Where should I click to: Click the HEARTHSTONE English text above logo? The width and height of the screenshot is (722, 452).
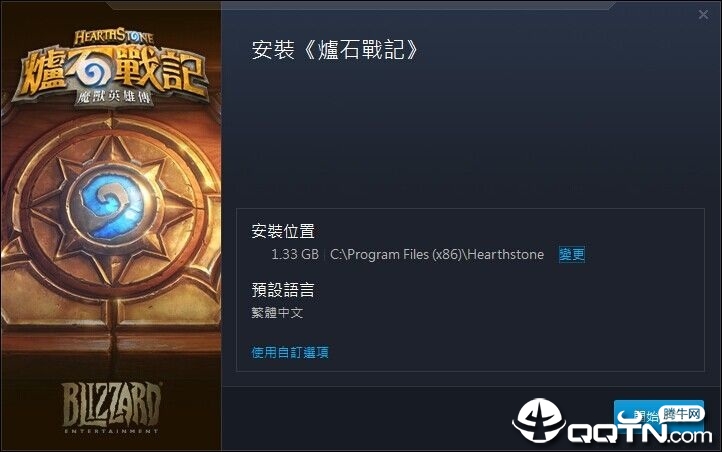(113, 37)
